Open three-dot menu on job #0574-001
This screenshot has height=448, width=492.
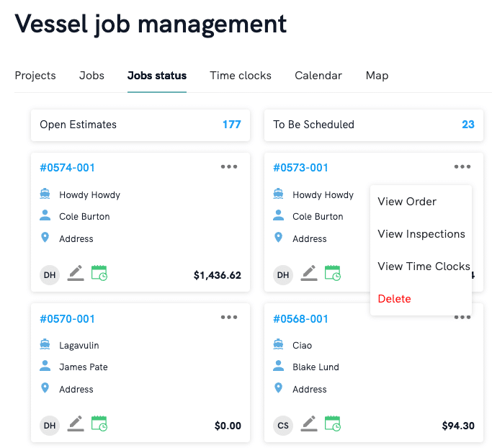[x=229, y=166]
